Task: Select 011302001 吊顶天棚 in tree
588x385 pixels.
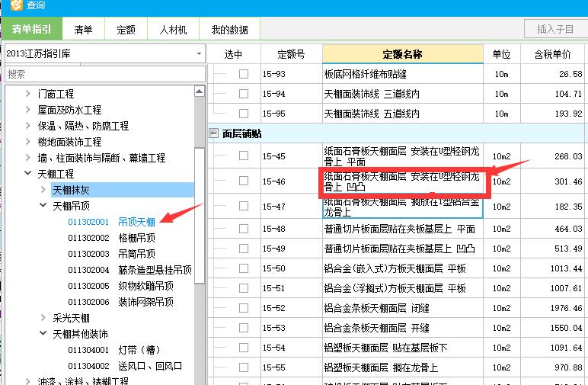Action: point(111,222)
